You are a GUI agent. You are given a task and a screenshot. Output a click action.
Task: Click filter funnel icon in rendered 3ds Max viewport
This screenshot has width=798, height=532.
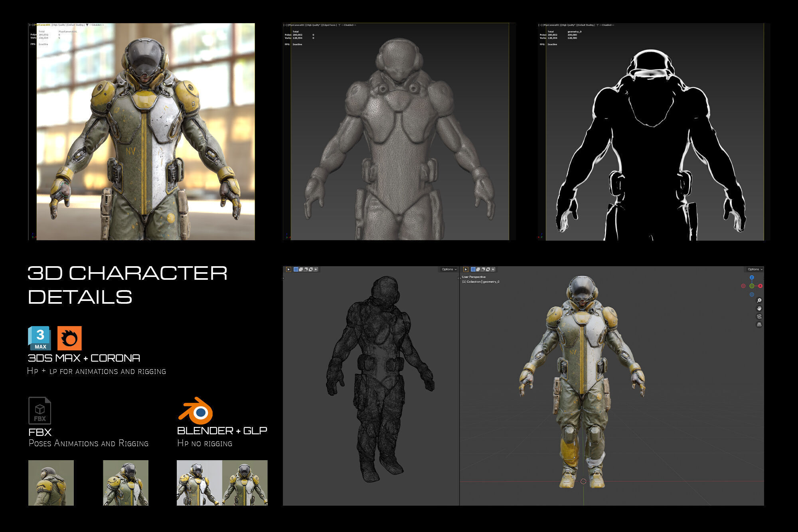click(87, 25)
